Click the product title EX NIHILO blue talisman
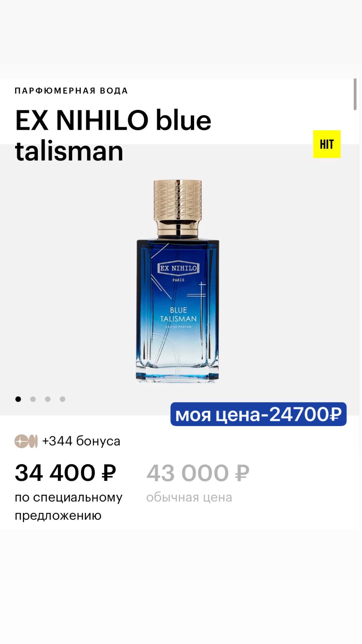The height and width of the screenshot is (644, 362). tap(113, 135)
